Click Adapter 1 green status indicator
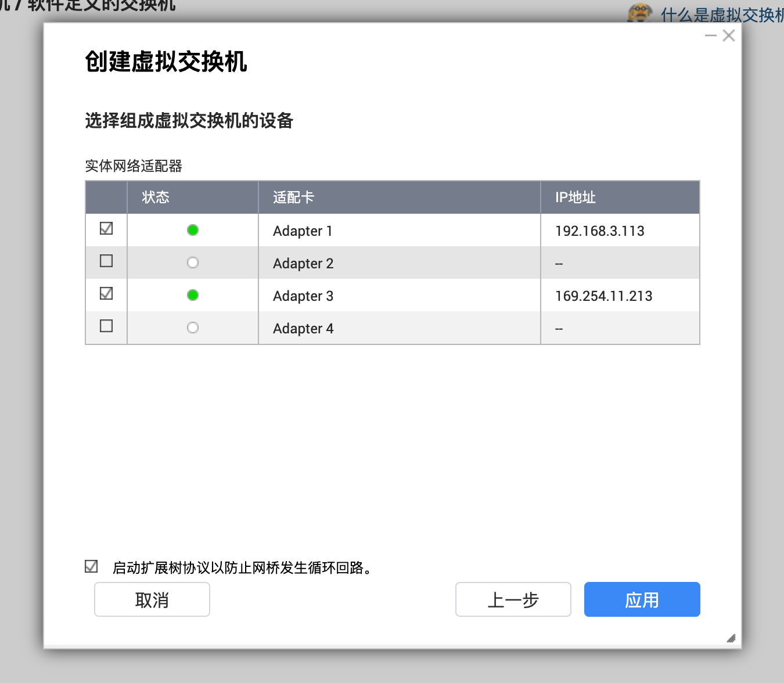Screen dimensions: 784x683 pos(193,230)
